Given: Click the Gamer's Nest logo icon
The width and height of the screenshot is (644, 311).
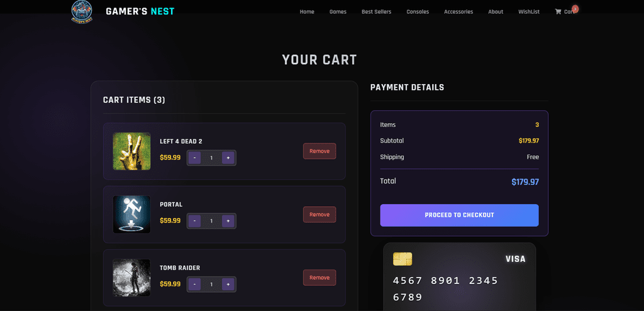Looking at the screenshot, I should coord(82,11).
